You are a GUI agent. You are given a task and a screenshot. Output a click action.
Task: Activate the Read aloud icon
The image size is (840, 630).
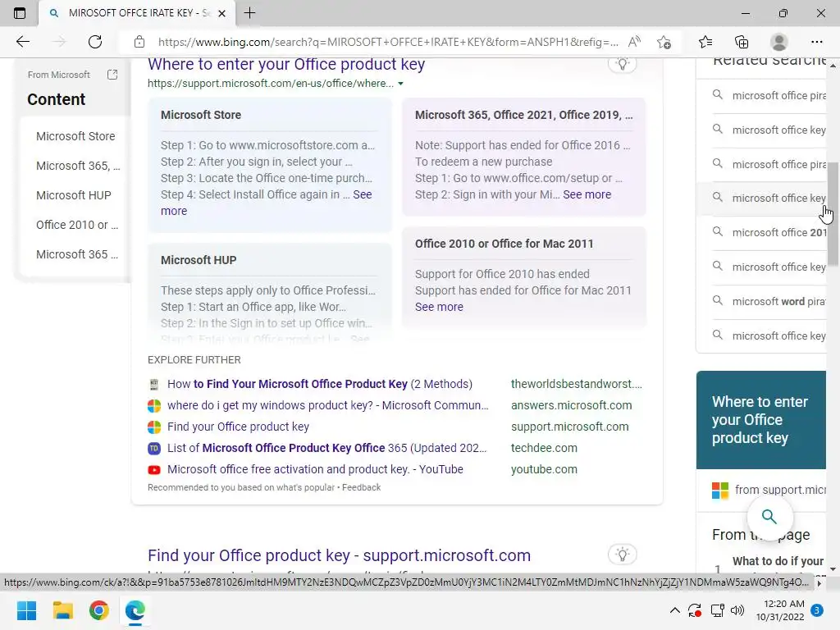634,42
